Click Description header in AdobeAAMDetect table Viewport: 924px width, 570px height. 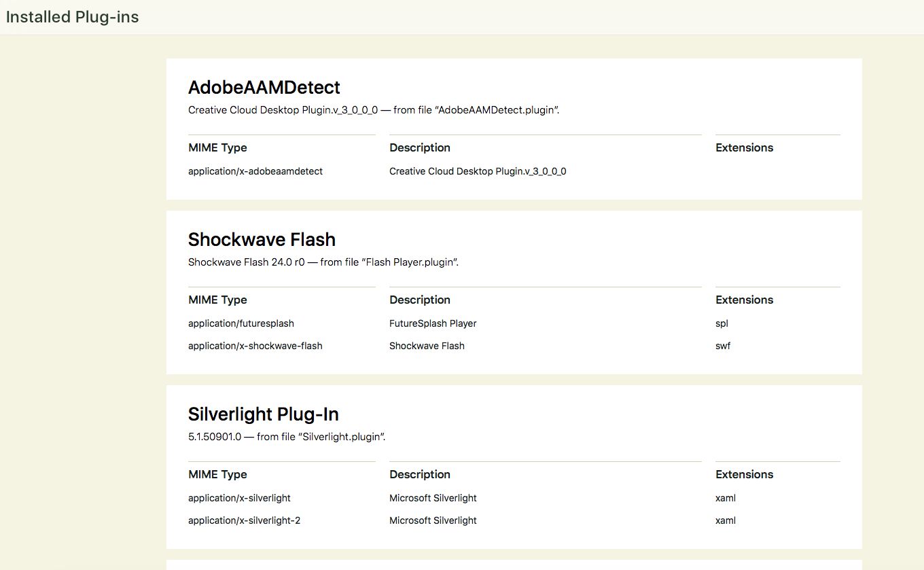click(x=420, y=147)
